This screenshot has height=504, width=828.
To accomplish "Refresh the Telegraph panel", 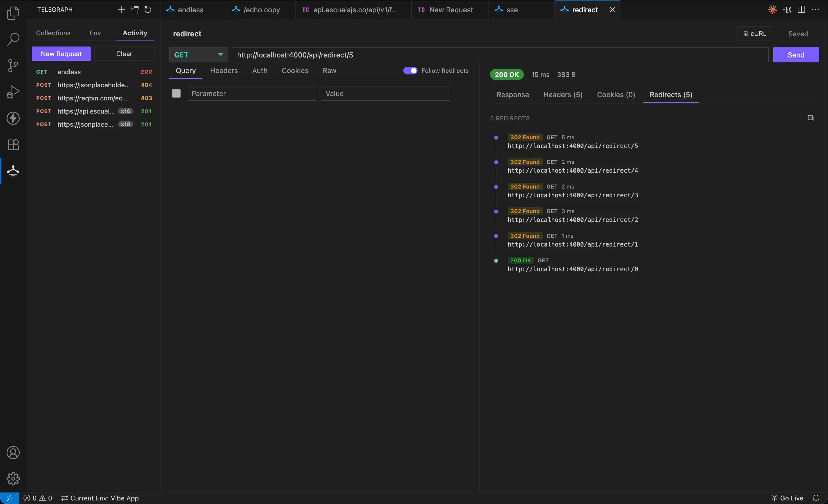I will [148, 9].
